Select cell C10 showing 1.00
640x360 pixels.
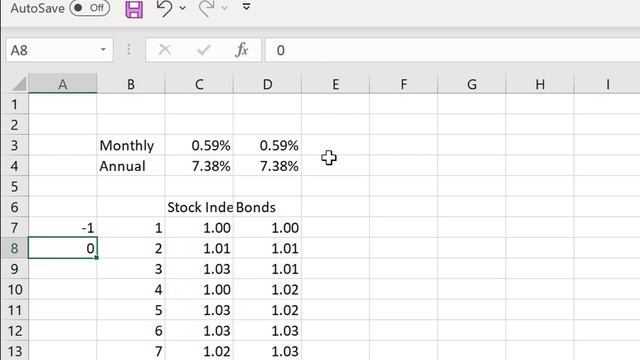pos(199,289)
